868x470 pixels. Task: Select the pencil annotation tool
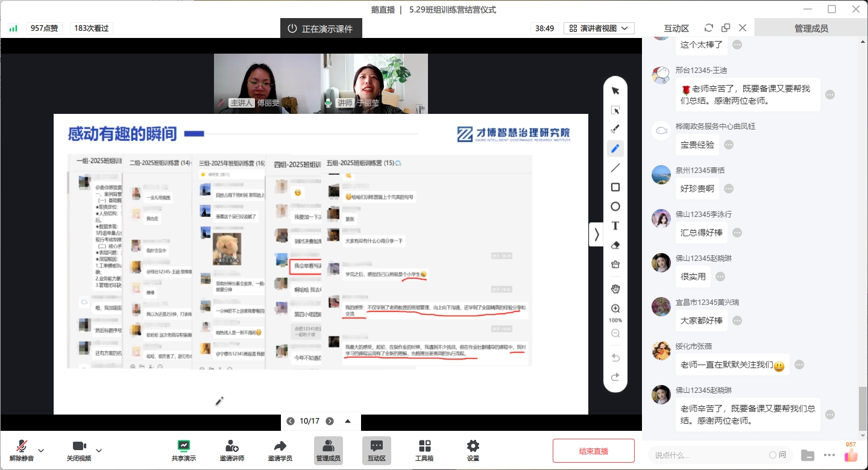(x=615, y=148)
